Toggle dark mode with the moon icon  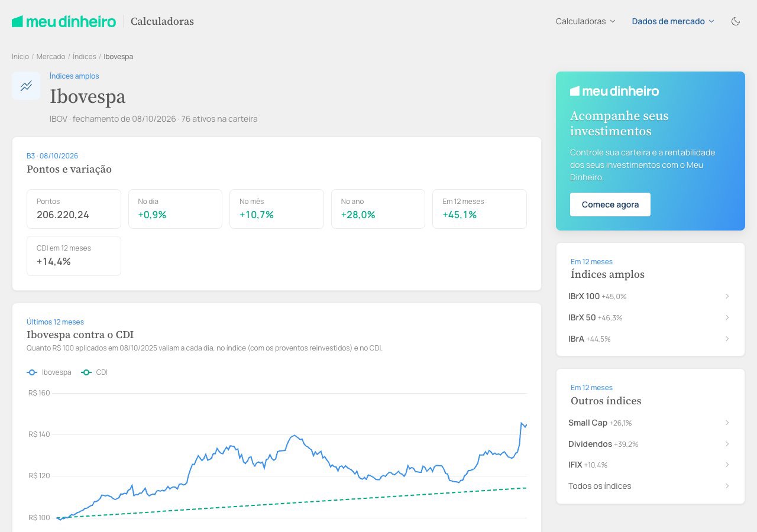(x=736, y=21)
